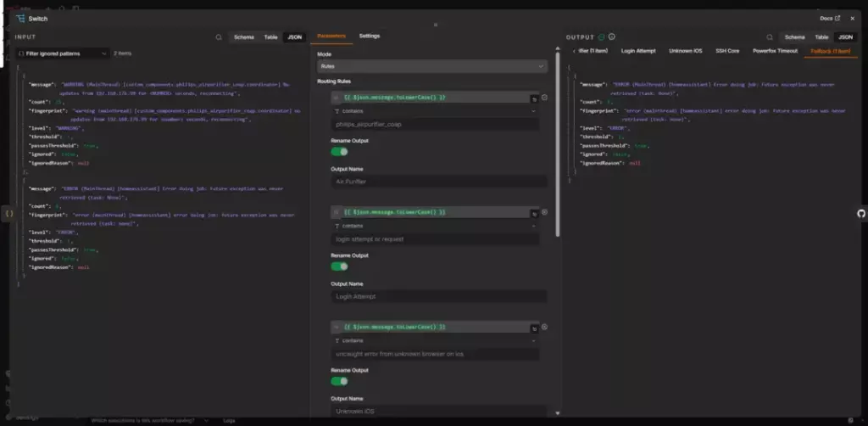Click the type icon on first rule's operator
The width and height of the screenshot is (868, 426).
click(337, 111)
